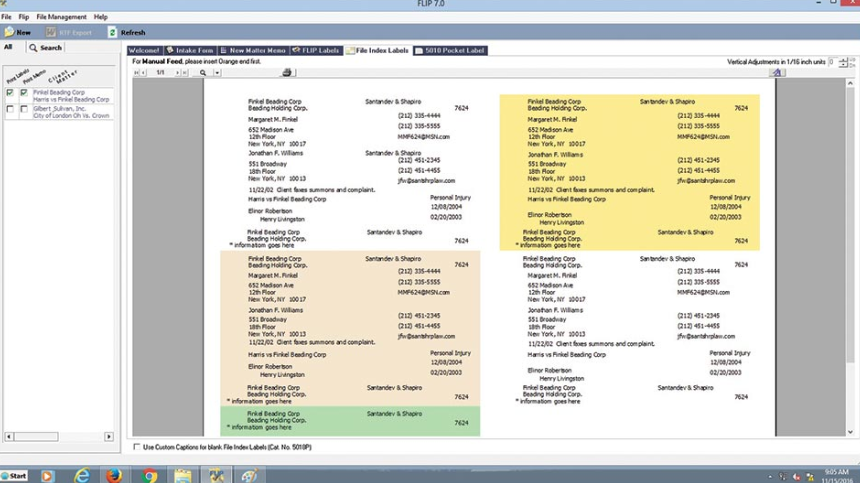Select the File Index Labels tab
The width and height of the screenshot is (860, 483).
(377, 50)
